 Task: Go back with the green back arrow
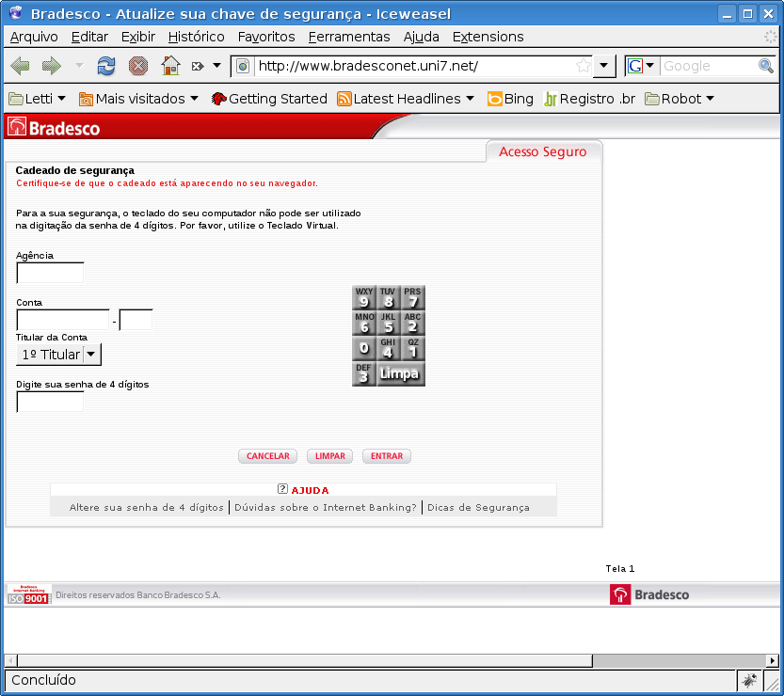click(x=20, y=66)
